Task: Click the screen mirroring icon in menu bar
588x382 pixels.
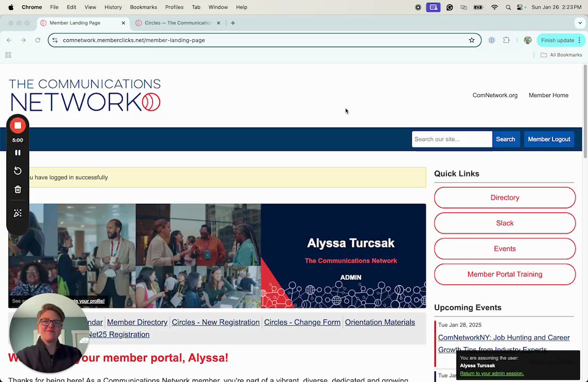Action: (464, 7)
